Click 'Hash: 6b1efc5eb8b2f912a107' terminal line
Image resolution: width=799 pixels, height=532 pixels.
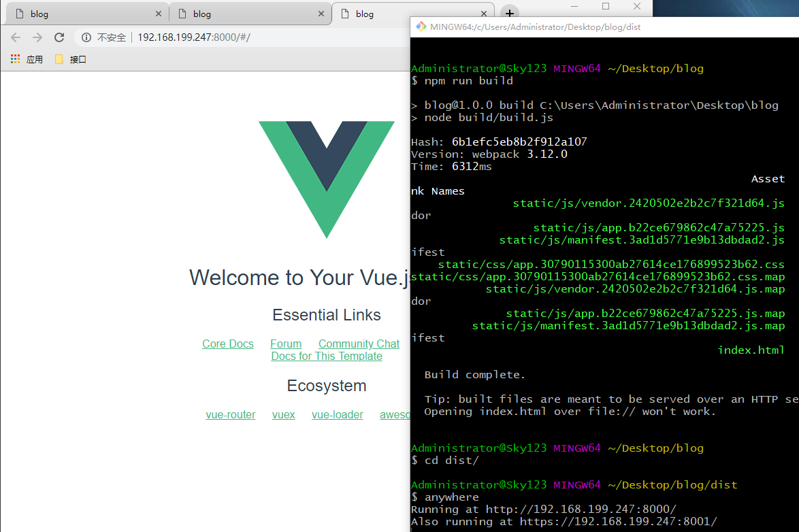(x=499, y=142)
